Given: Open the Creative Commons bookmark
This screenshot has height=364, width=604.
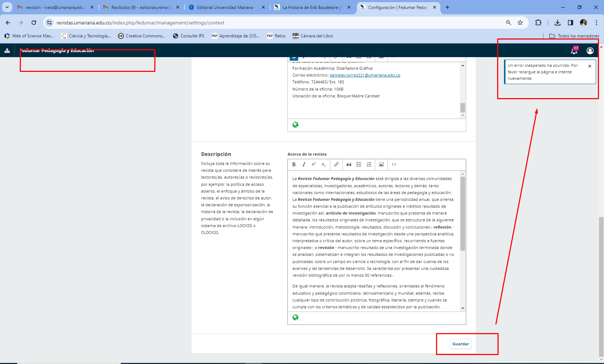Looking at the screenshot, I should click(142, 36).
